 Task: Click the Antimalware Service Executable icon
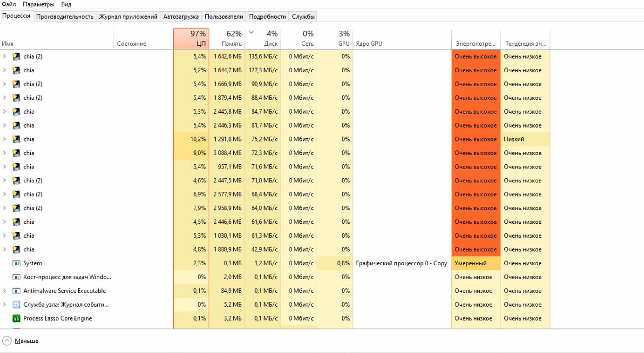(x=16, y=291)
